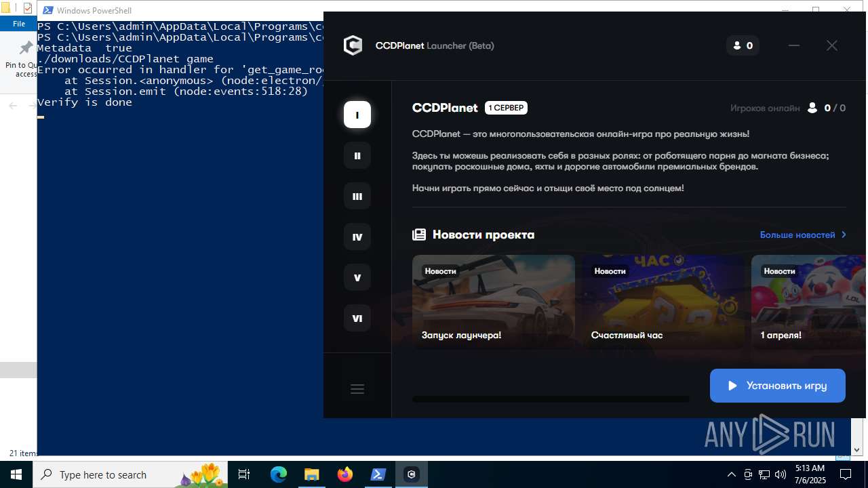Select server VI in the launcher sidebar
This screenshot has width=868, height=488.
pos(357,318)
